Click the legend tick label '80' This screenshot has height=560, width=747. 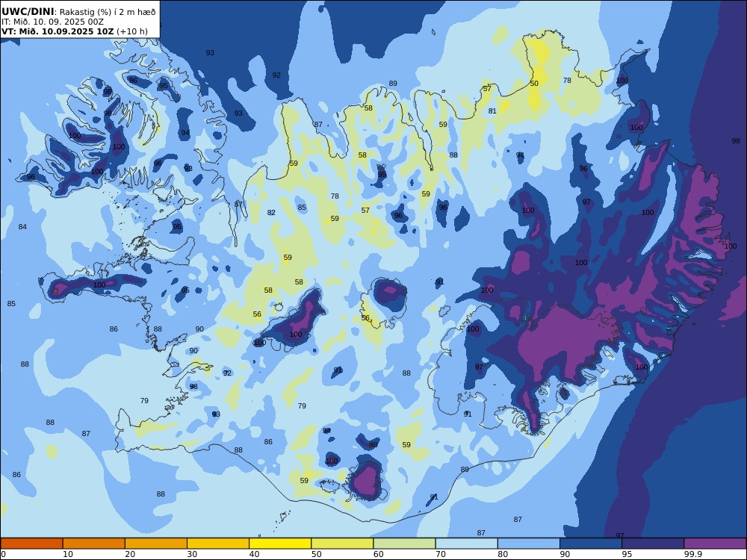503,554
